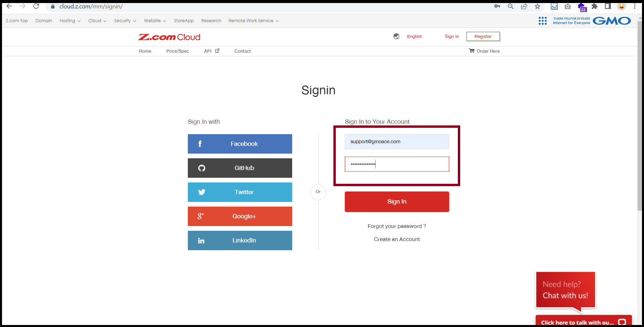
Task: Open the Need help Chat with us popup
Action: click(x=566, y=290)
